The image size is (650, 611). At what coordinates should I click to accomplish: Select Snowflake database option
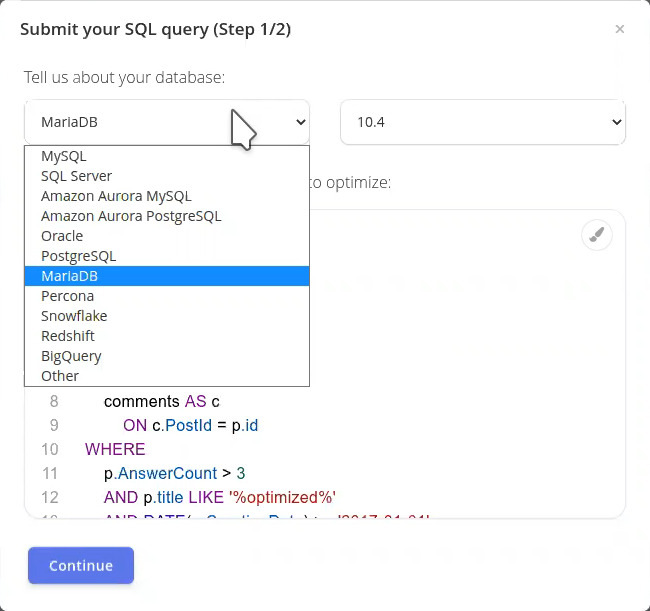pos(74,316)
